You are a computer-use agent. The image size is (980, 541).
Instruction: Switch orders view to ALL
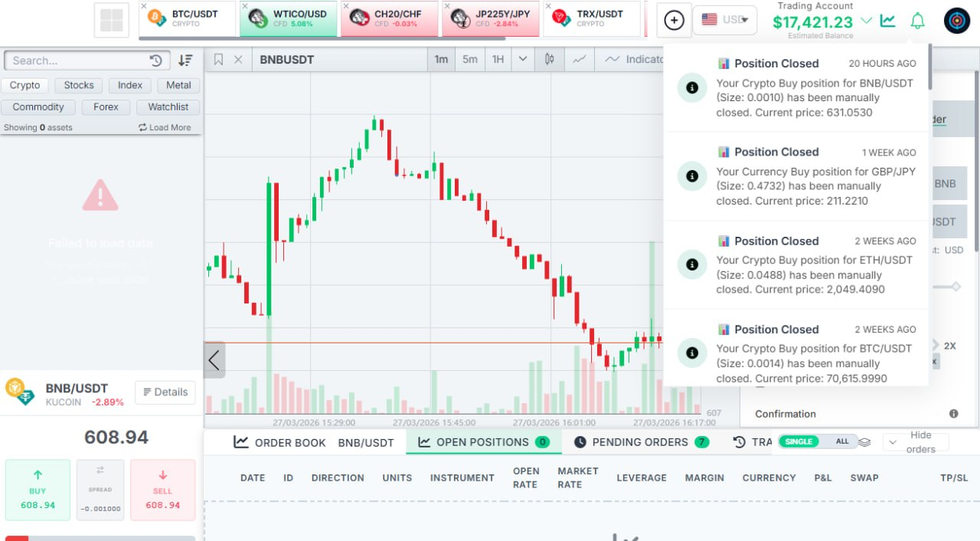pyautogui.click(x=842, y=441)
